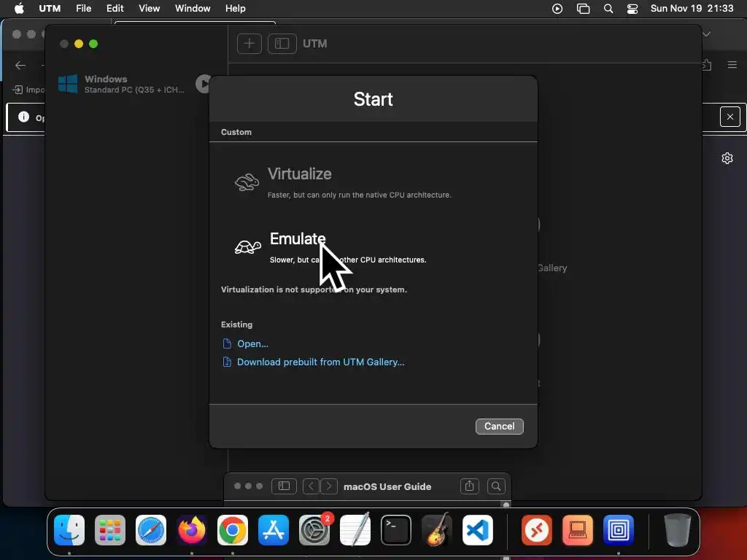Open App Store from the Dock

tap(274, 530)
